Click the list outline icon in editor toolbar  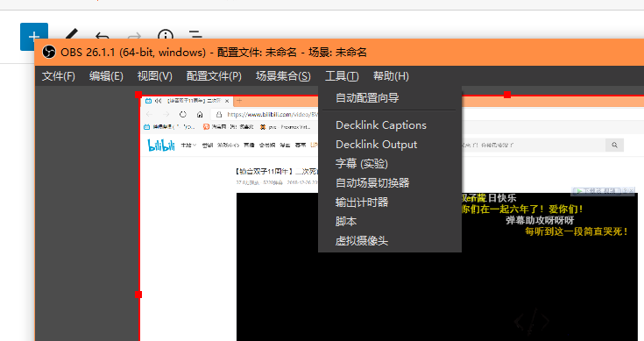195,35
